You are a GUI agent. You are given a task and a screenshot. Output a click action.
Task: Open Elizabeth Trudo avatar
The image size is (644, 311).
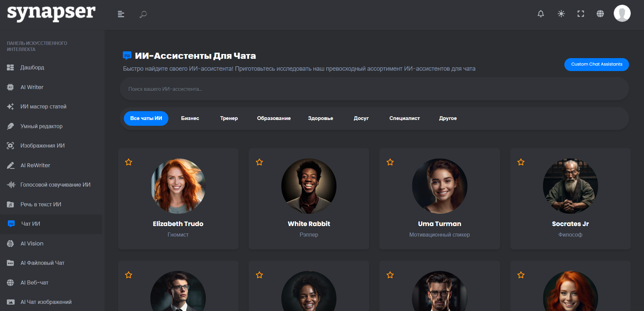178,186
